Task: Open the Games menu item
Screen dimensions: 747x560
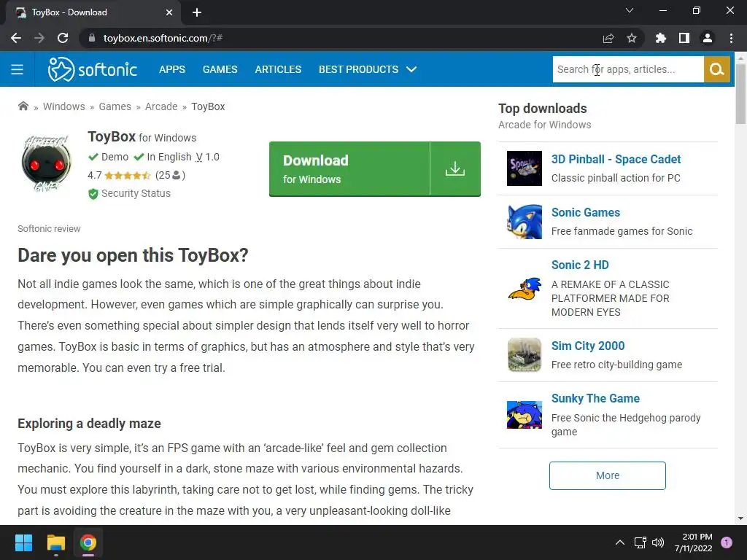Action: click(220, 69)
